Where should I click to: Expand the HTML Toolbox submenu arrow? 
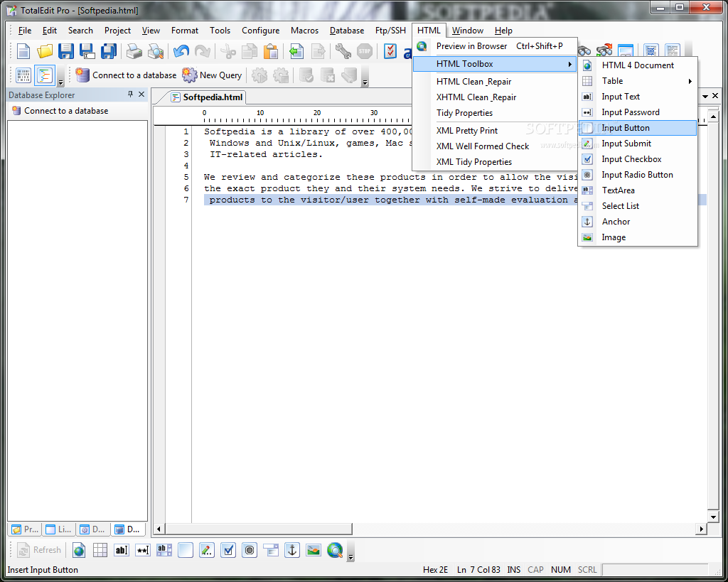click(569, 64)
